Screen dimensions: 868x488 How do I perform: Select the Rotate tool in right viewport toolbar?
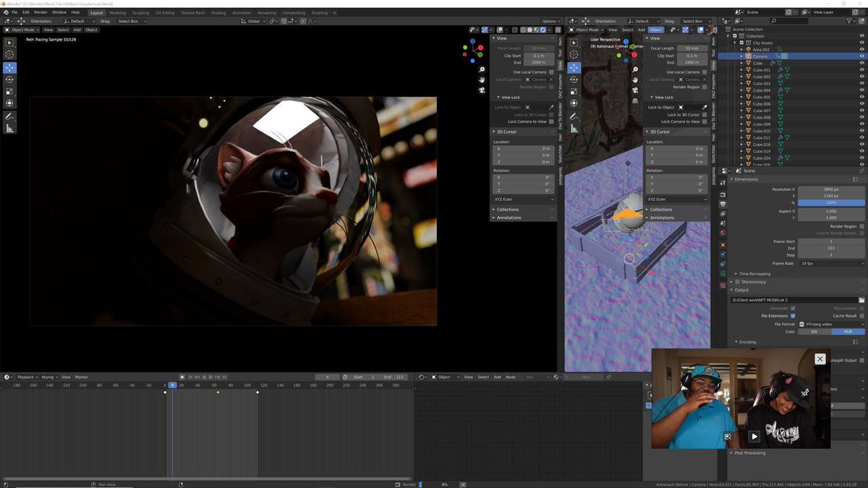[x=573, y=80]
